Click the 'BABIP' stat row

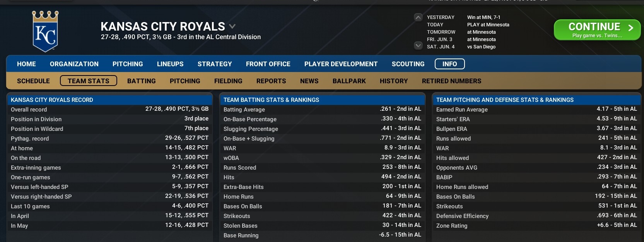coord(536,177)
